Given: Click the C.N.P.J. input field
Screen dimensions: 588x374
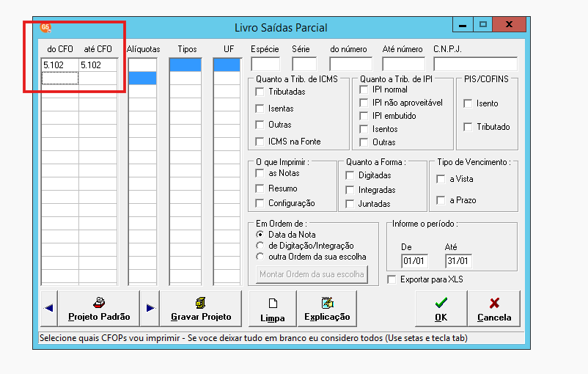Looking at the screenshot, I should (x=476, y=64).
